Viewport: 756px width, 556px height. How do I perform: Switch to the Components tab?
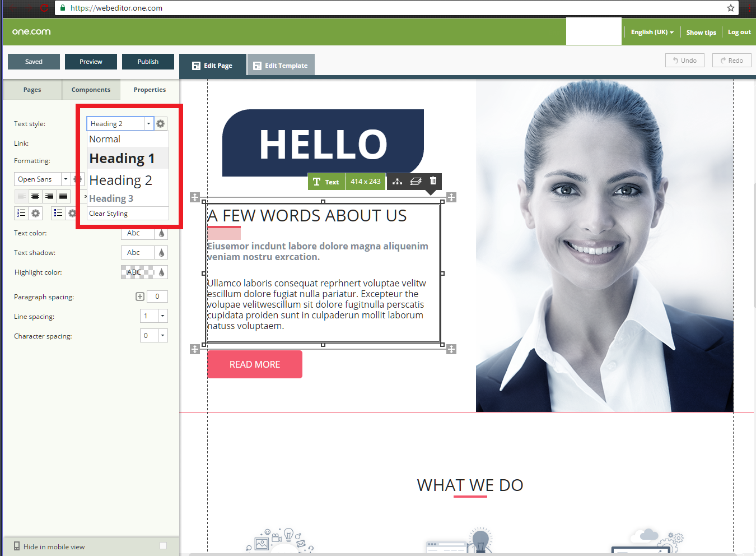[91, 90]
